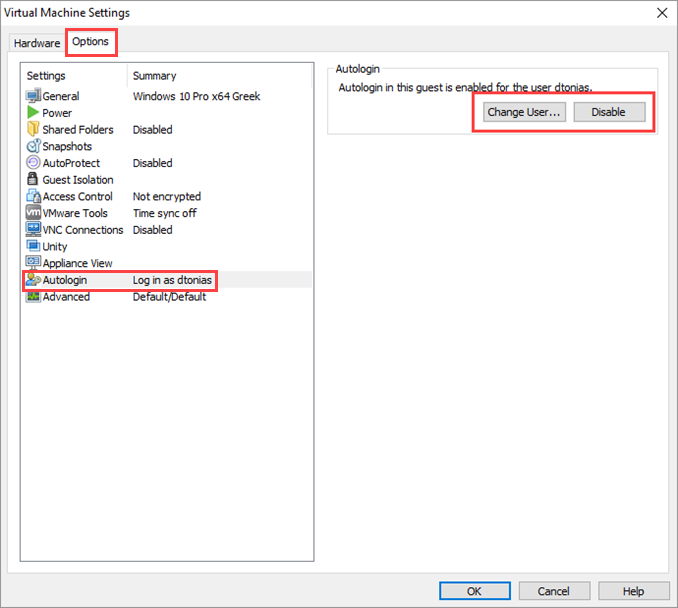Viewport: 678px width, 608px height.
Task: Close the Virtual Machine Settings window
Action: pos(661,13)
